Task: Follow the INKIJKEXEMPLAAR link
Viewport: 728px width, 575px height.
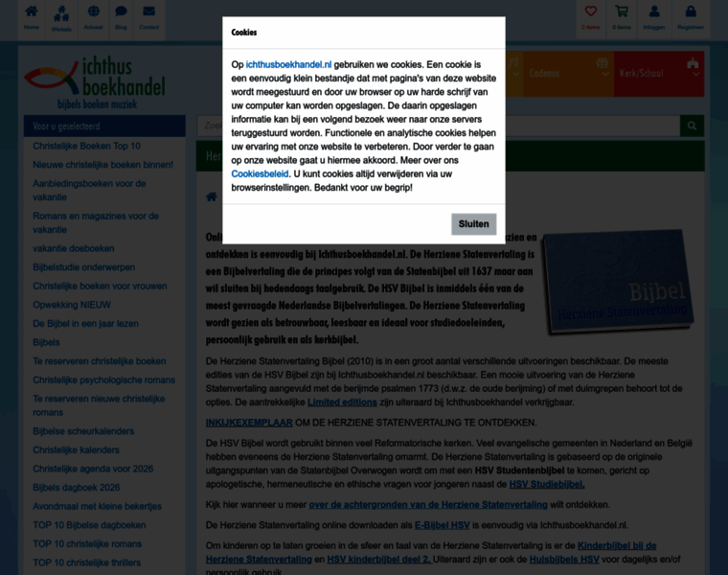Action: tap(249, 423)
